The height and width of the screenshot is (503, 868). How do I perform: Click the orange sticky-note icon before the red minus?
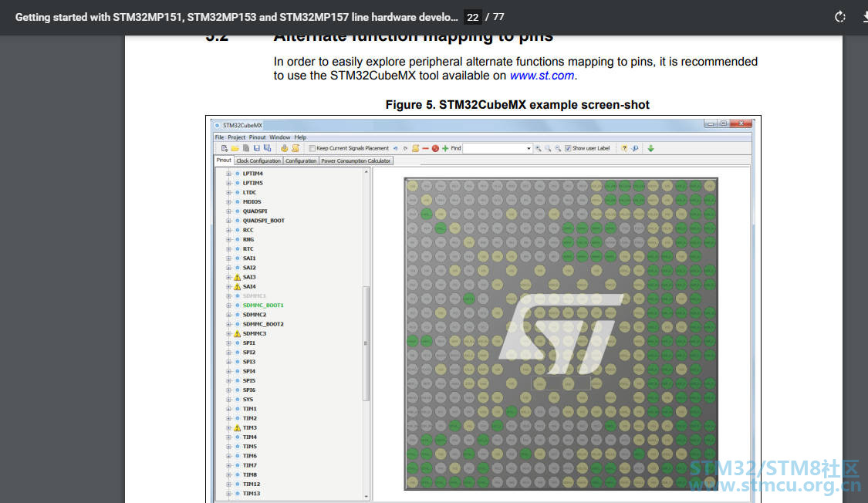click(415, 148)
